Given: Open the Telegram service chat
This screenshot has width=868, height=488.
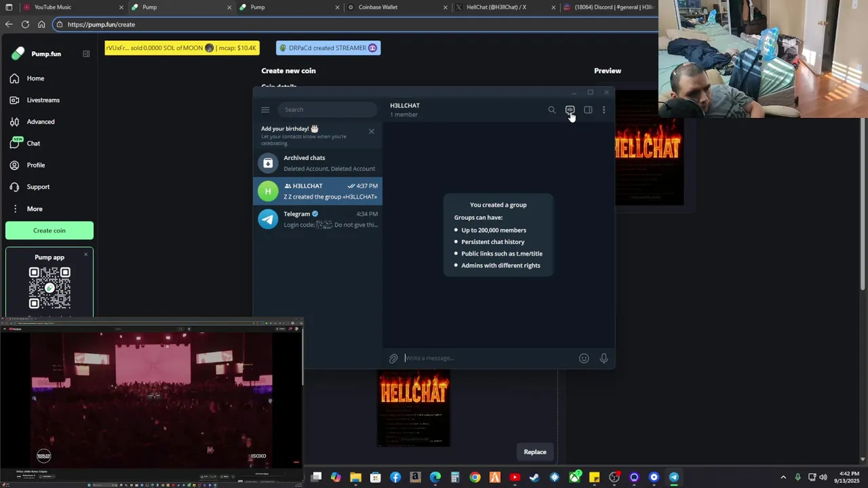Looking at the screenshot, I should click(317, 219).
